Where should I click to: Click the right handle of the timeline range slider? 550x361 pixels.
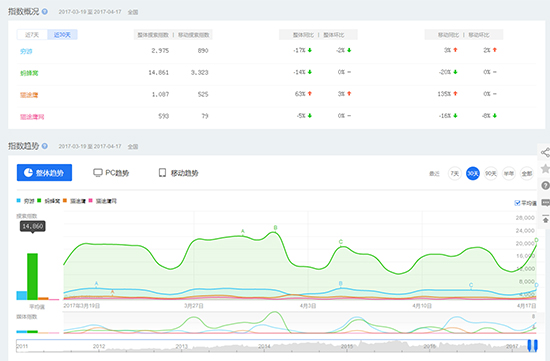pos(535,345)
